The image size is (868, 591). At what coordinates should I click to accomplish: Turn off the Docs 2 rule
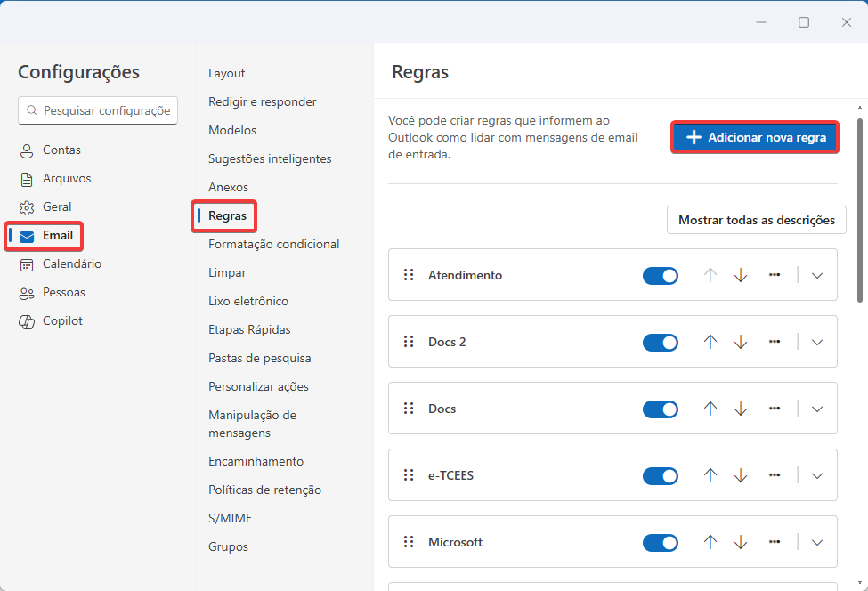pyautogui.click(x=661, y=343)
